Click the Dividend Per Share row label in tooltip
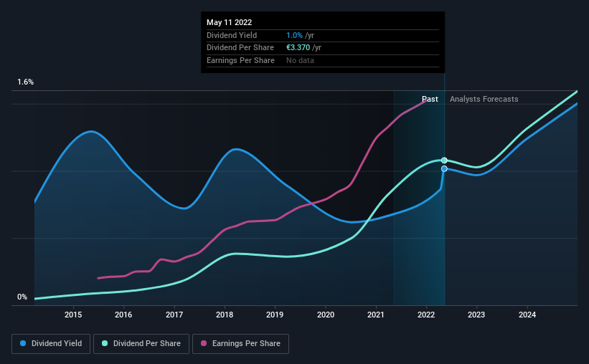This screenshot has width=589, height=364. click(x=240, y=48)
